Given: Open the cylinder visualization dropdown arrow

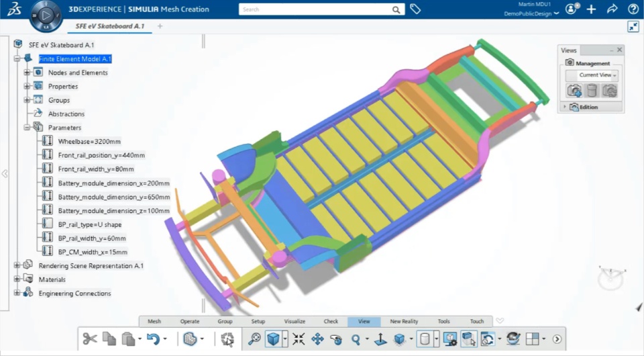Looking at the screenshot, I should (x=437, y=339).
